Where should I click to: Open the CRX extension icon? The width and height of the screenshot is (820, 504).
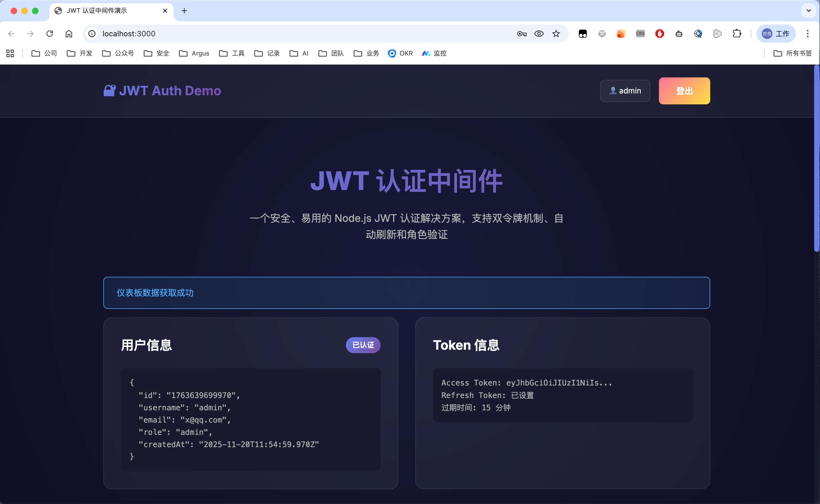click(x=640, y=34)
